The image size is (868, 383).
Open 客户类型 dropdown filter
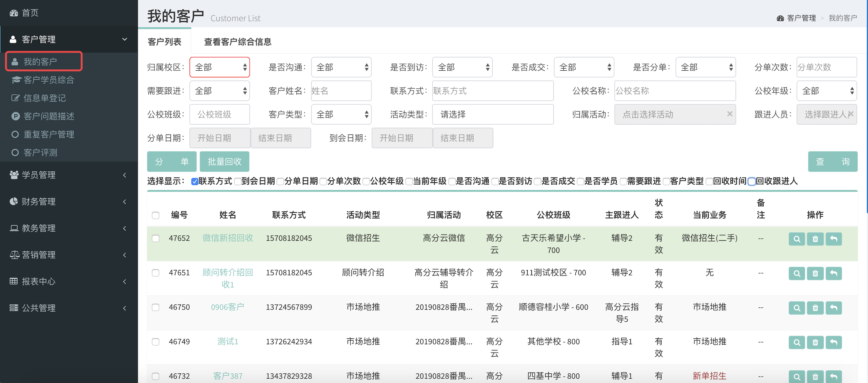341,114
